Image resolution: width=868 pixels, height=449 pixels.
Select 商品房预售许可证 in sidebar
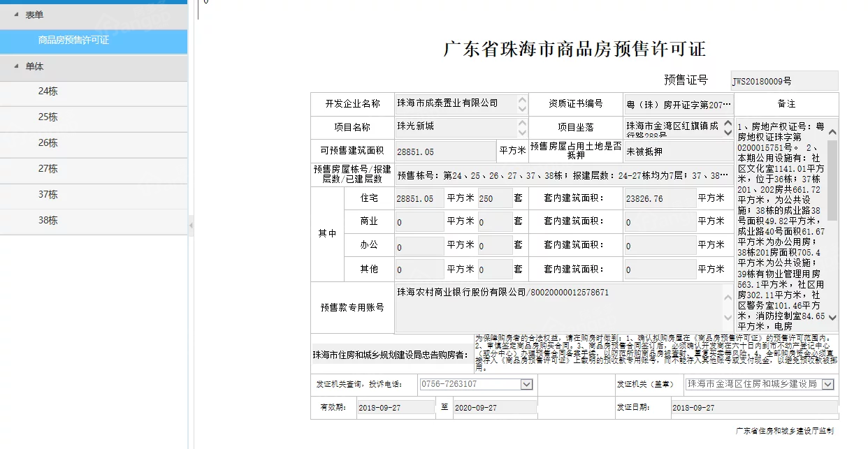coord(94,41)
